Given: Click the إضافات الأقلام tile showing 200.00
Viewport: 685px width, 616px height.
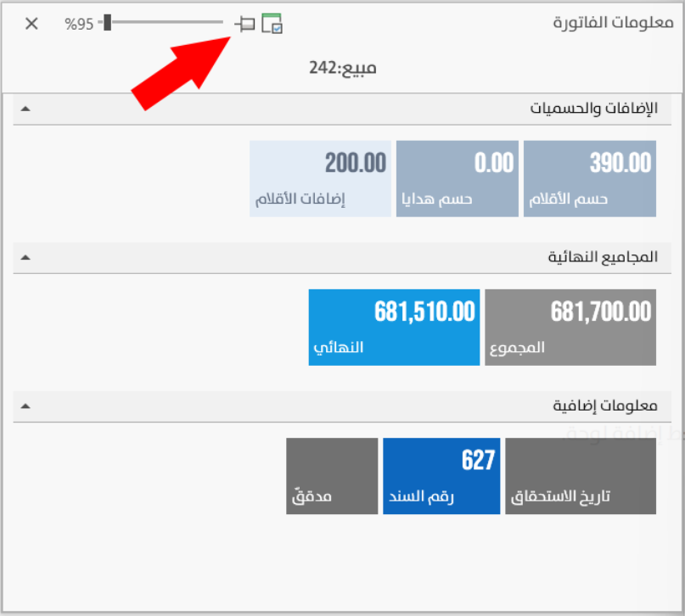Looking at the screenshot, I should pyautogui.click(x=320, y=179).
